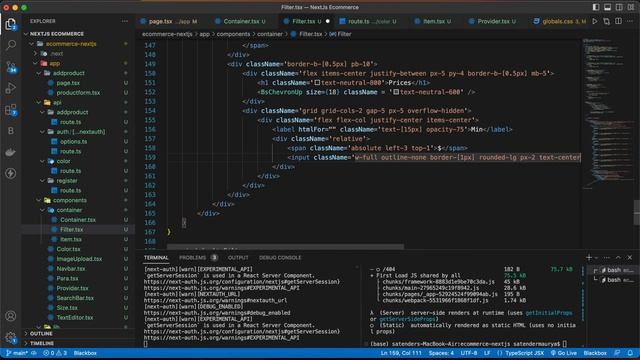This screenshot has height=360, width=640.
Task: Open Navbar.tsx in explorer
Action: [x=71, y=269]
